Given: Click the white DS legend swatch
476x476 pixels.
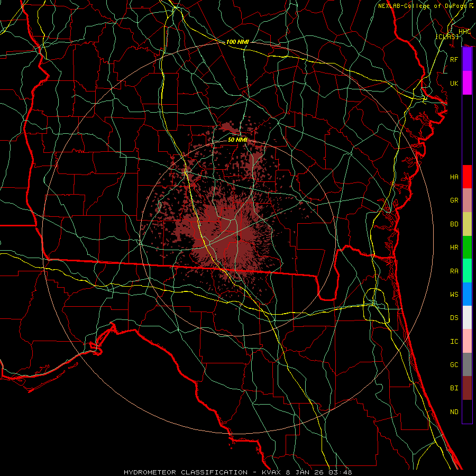Looking at the screenshot, I should point(467,317).
